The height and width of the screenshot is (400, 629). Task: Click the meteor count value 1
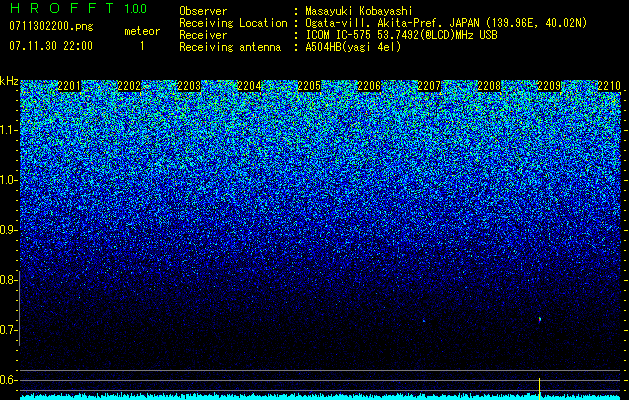point(142,46)
